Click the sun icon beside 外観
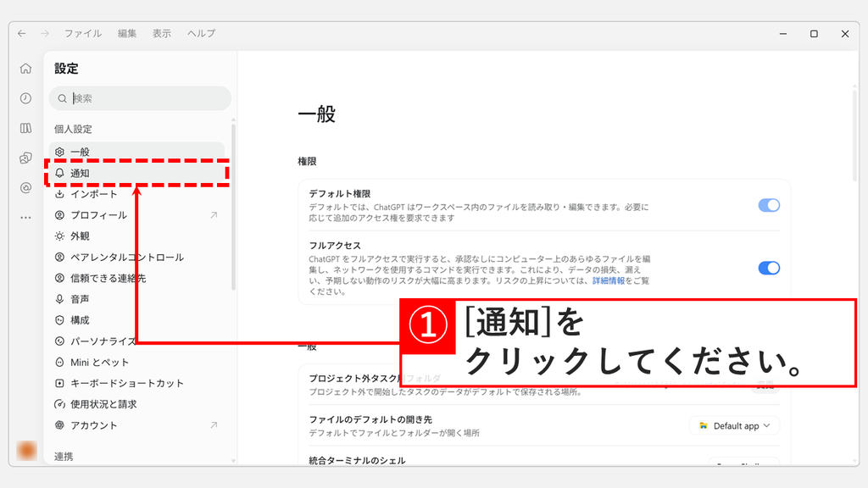Screen dimensions: 868x488 tap(60, 236)
